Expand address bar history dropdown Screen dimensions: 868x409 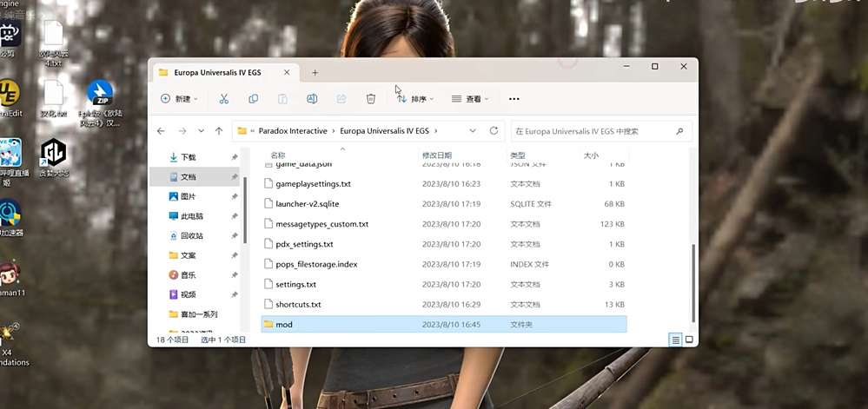coord(472,131)
